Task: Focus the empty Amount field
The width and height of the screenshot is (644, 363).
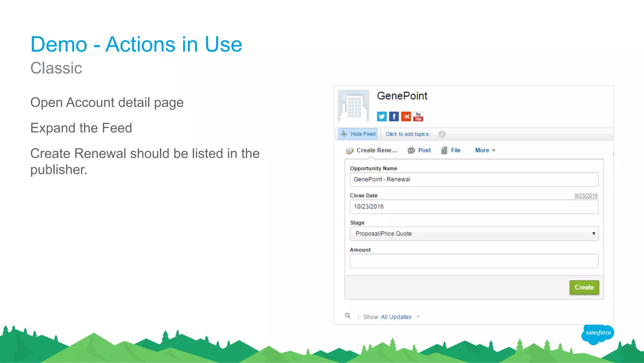Action: [474, 261]
